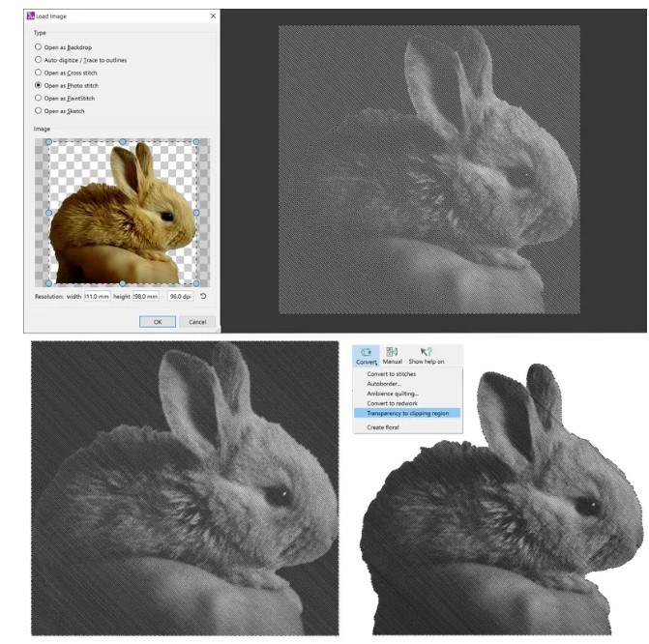The height and width of the screenshot is (644, 649).
Task: Select Open as Cross stitch radio button
Action: pyautogui.click(x=39, y=73)
